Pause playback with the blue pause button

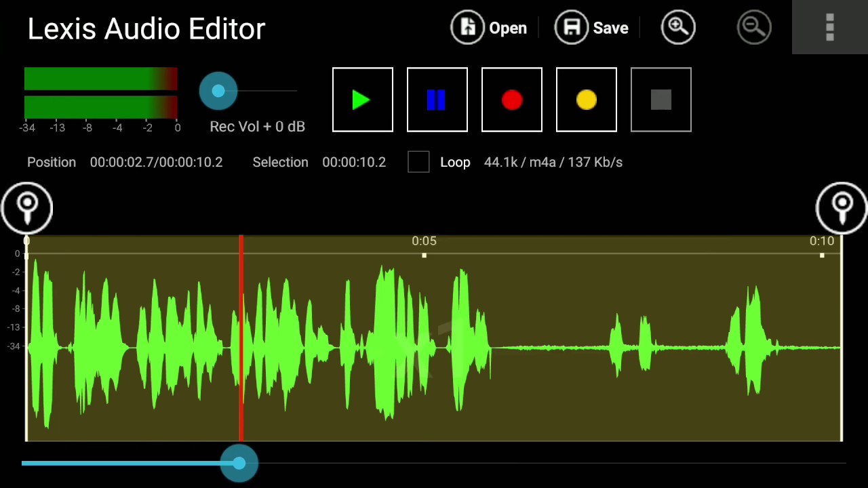point(437,100)
